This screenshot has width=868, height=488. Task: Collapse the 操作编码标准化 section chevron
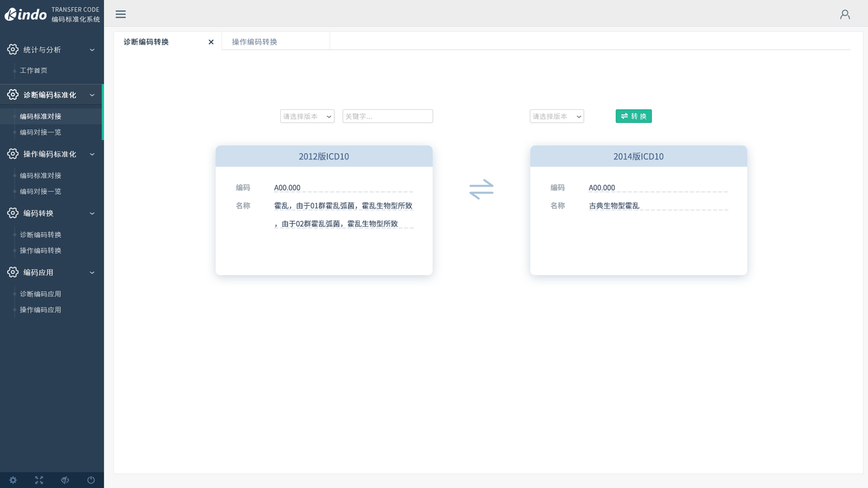[92, 154]
